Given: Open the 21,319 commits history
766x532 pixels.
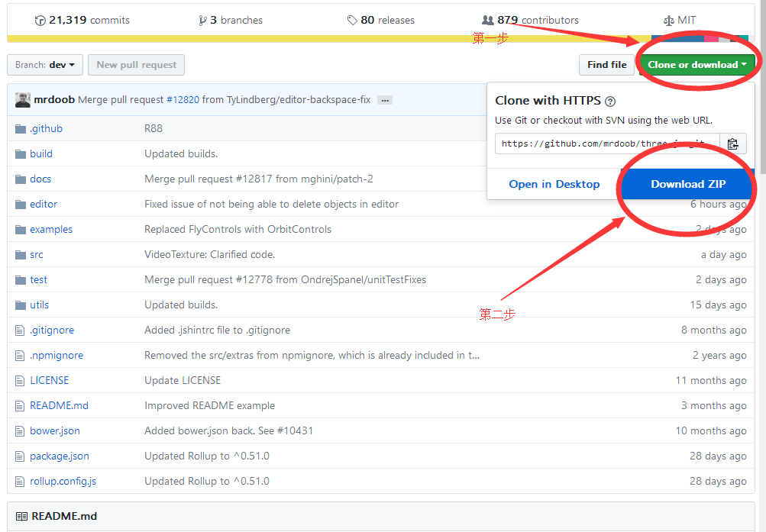Looking at the screenshot, I should click(82, 20).
